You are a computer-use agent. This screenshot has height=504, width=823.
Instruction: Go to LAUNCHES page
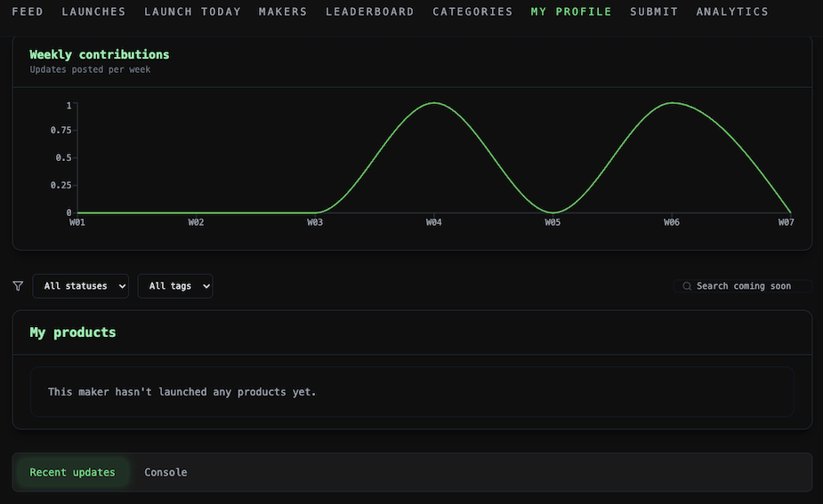(93, 12)
